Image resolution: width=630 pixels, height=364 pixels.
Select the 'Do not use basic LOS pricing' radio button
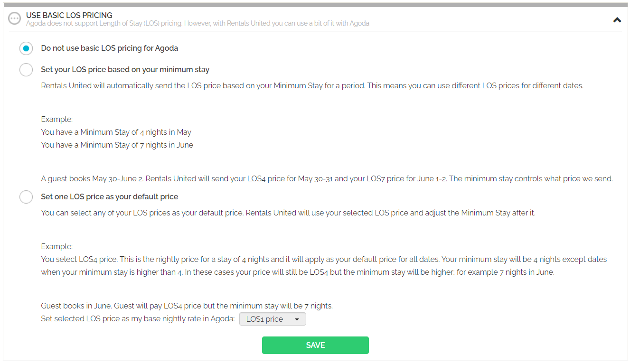click(x=26, y=48)
